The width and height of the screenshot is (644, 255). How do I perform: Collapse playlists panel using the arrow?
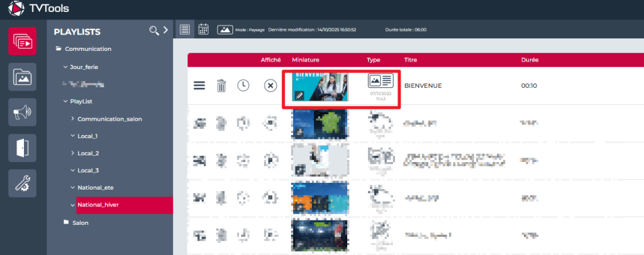(165, 30)
